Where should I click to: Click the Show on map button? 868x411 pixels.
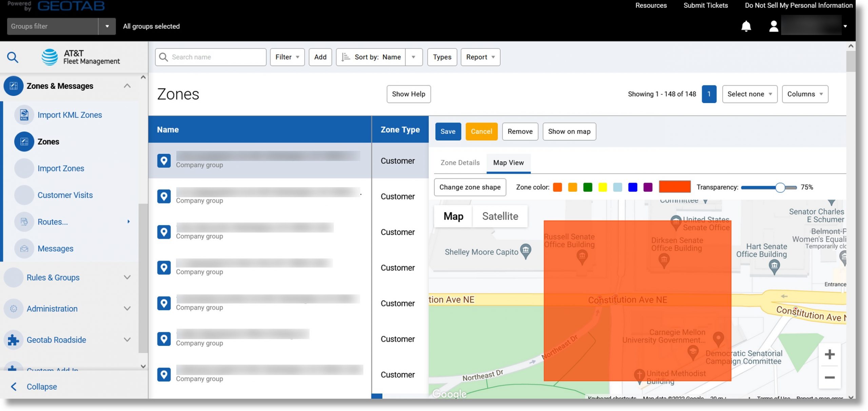click(569, 132)
